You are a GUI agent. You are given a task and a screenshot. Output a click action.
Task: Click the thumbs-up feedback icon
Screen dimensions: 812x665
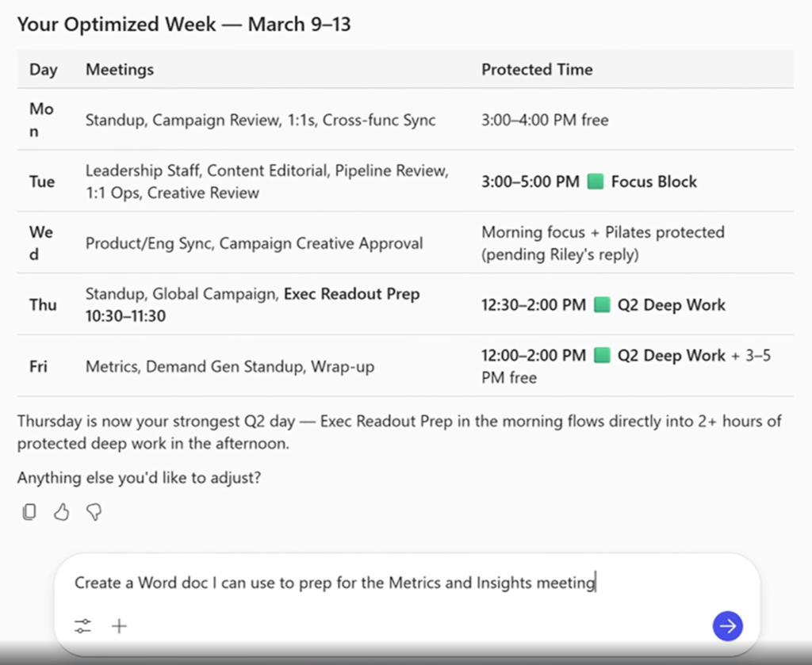coord(62,512)
